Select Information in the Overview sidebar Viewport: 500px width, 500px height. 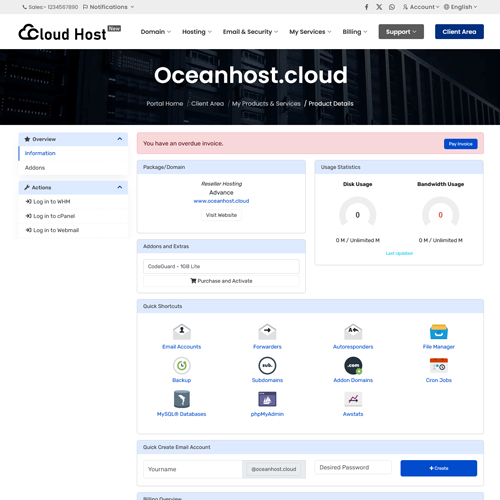point(40,153)
